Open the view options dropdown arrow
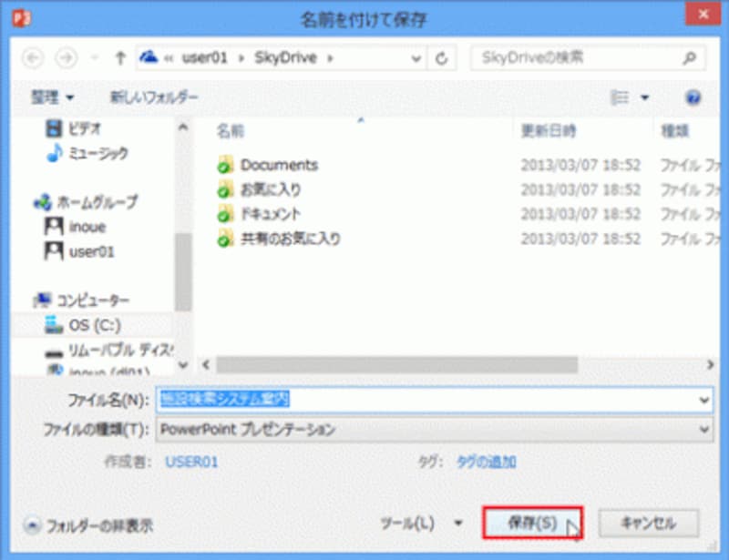The image size is (729, 560). [645, 97]
